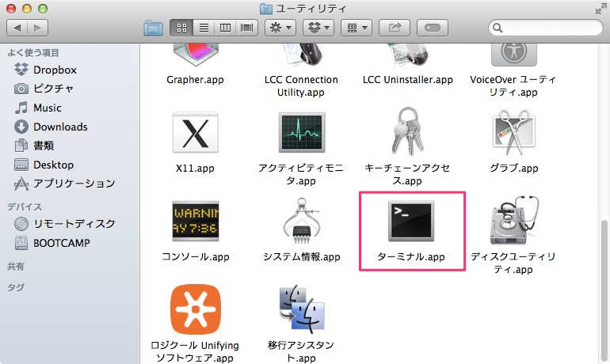Click the Finder search field
The height and width of the screenshot is (364, 610).
click(545, 28)
